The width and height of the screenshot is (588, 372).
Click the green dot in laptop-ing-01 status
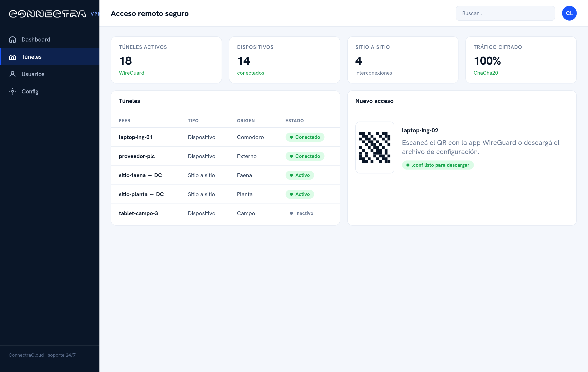(x=291, y=137)
